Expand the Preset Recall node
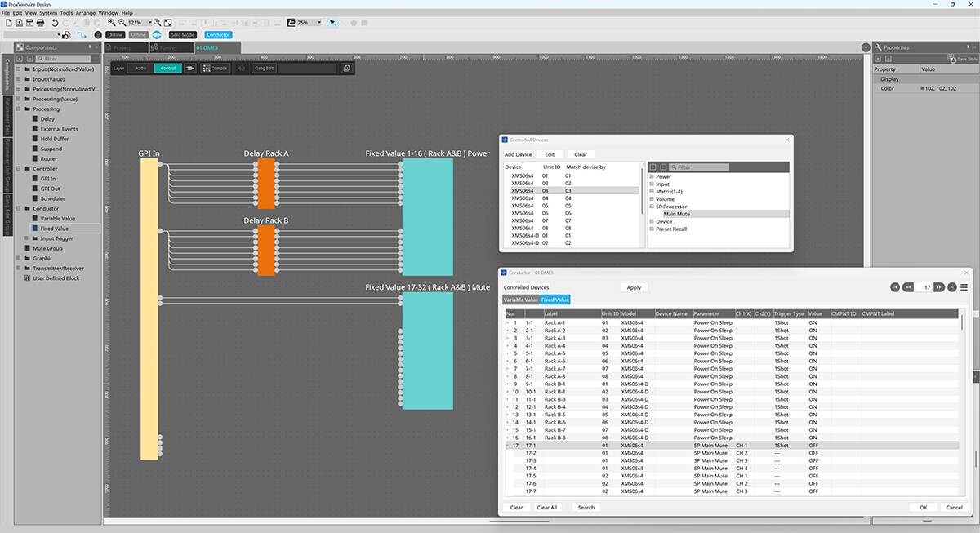 (652, 229)
